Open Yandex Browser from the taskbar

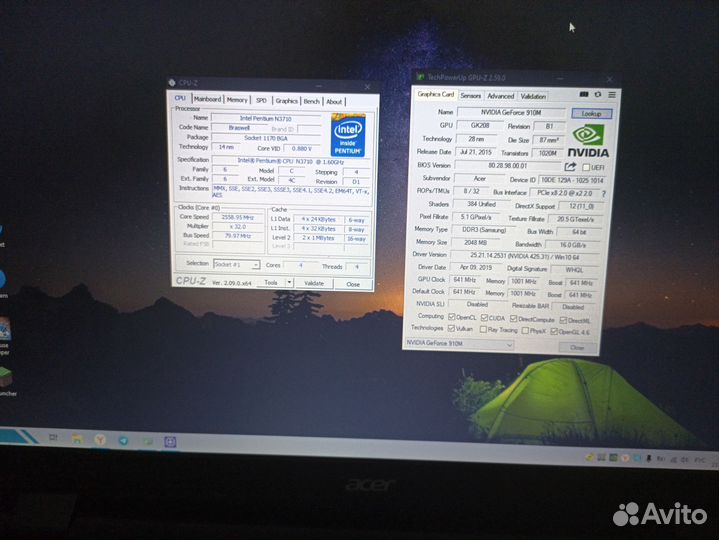tap(100, 440)
